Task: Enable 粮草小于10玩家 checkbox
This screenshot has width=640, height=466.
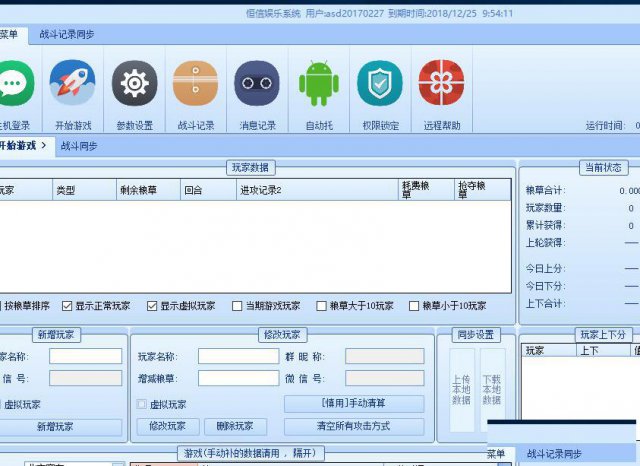Action: coord(414,306)
